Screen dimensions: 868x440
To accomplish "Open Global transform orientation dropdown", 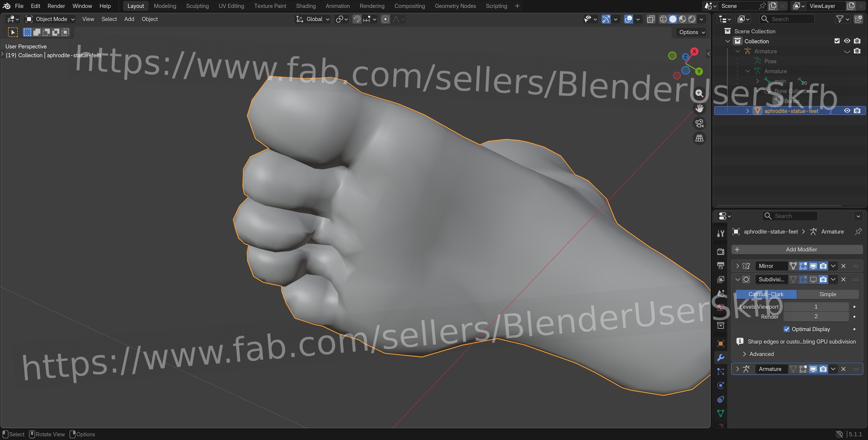I will point(313,19).
